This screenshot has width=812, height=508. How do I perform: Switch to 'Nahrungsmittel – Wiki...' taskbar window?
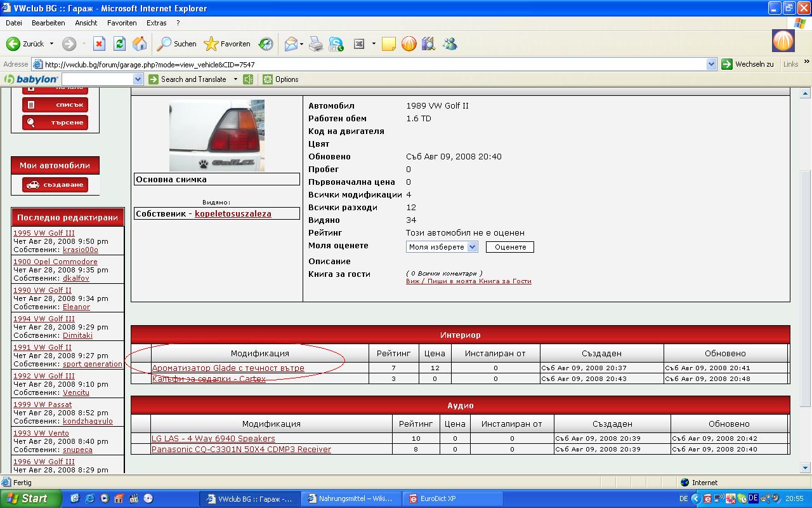[x=351, y=499]
